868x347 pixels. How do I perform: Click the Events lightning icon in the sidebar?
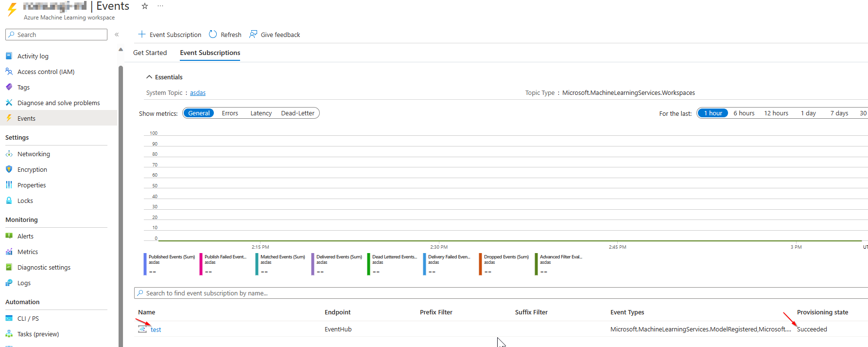9,118
